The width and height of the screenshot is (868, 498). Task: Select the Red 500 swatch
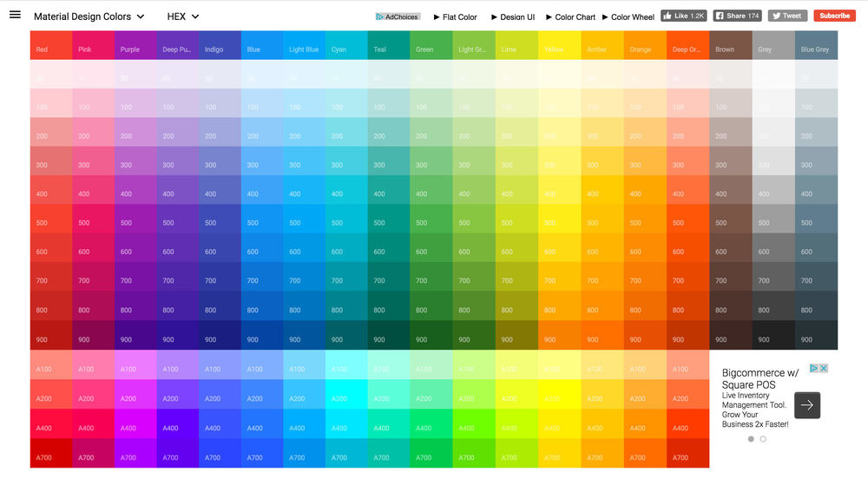pyautogui.click(x=51, y=219)
